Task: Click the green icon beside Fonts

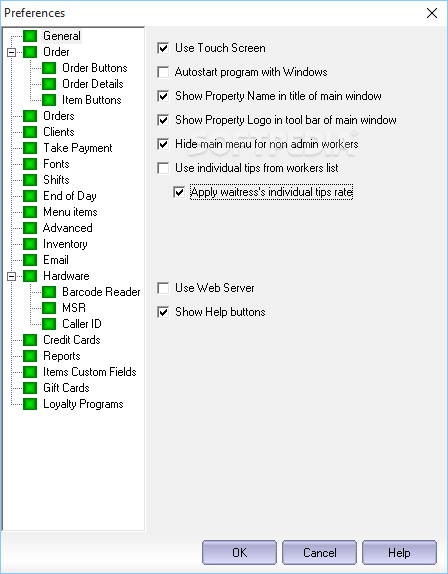Action: [30, 164]
